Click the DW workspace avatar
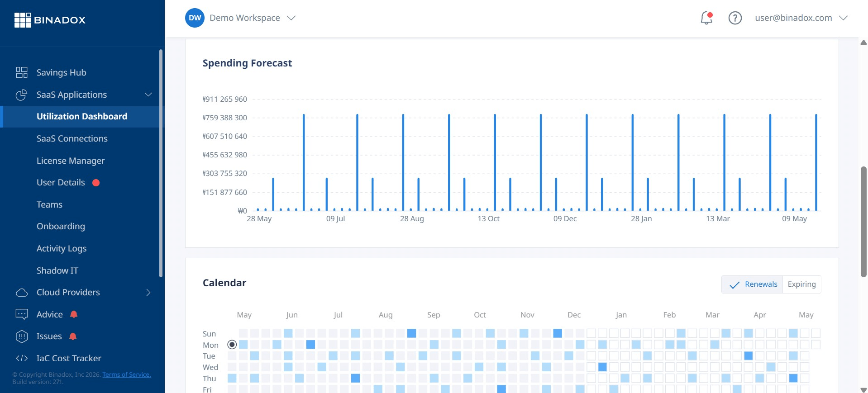The height and width of the screenshot is (393, 868). (195, 18)
